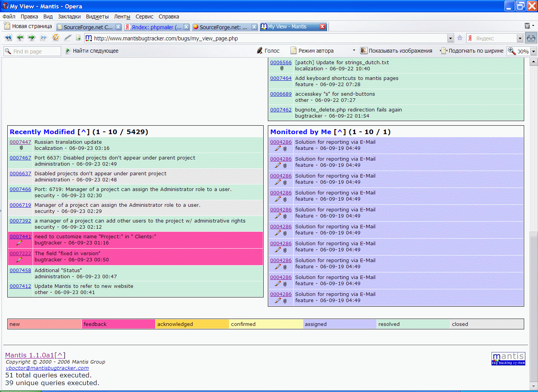Open the zoom percentage dropdown

coord(533,51)
